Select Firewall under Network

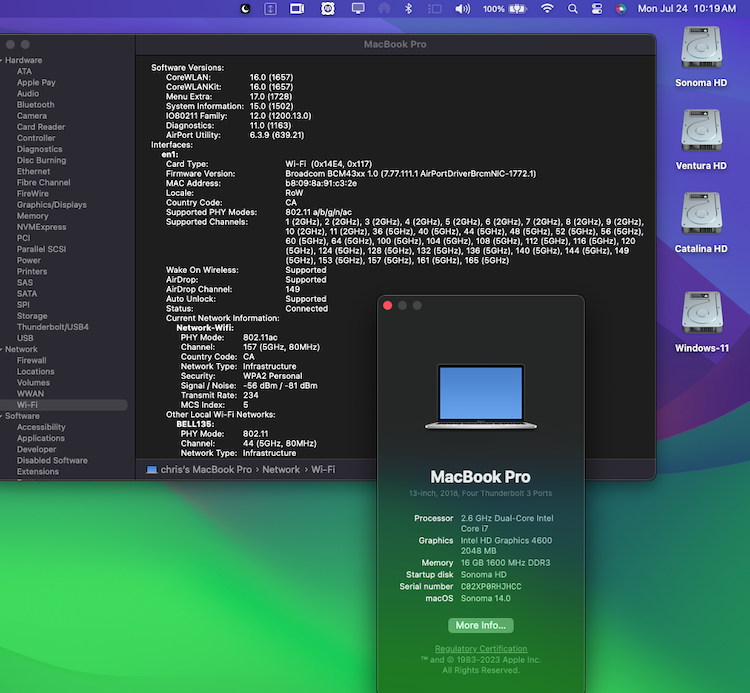pyautogui.click(x=32, y=361)
